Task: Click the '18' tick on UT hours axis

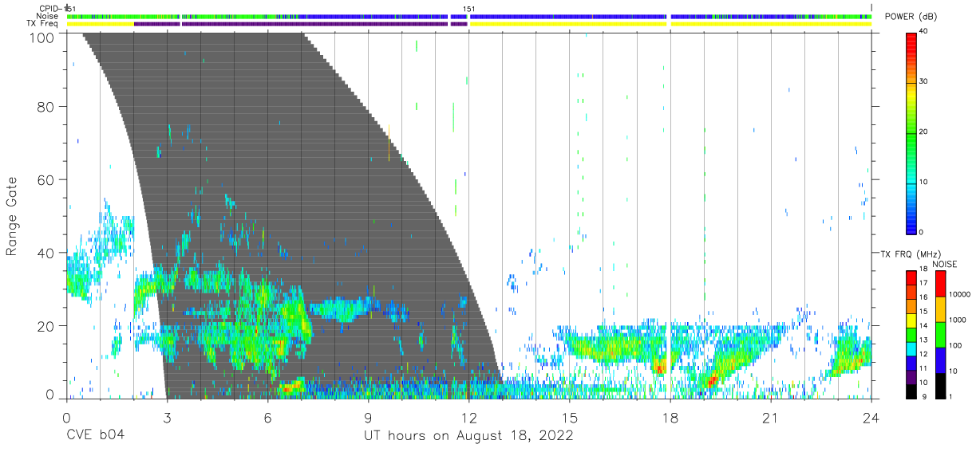Action: point(670,418)
